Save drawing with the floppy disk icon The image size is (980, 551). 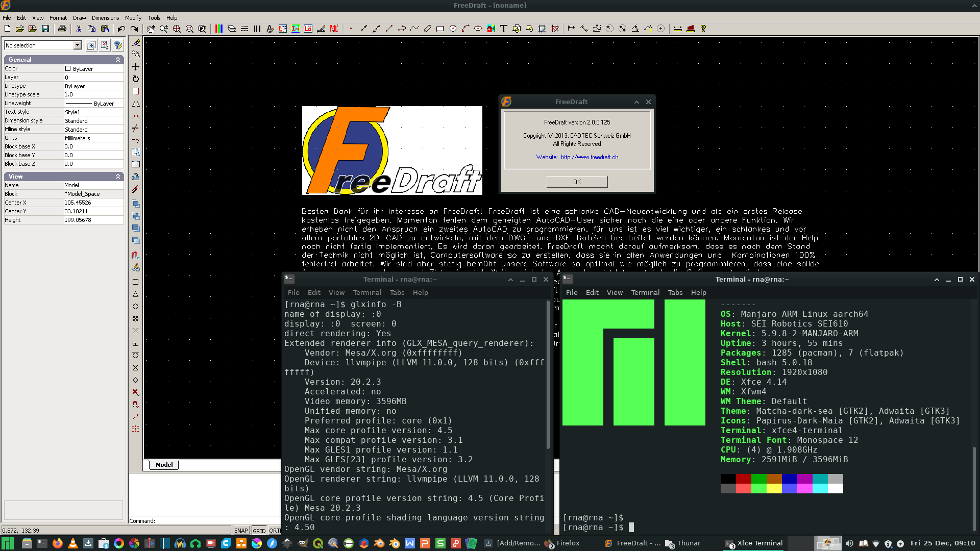click(x=45, y=29)
